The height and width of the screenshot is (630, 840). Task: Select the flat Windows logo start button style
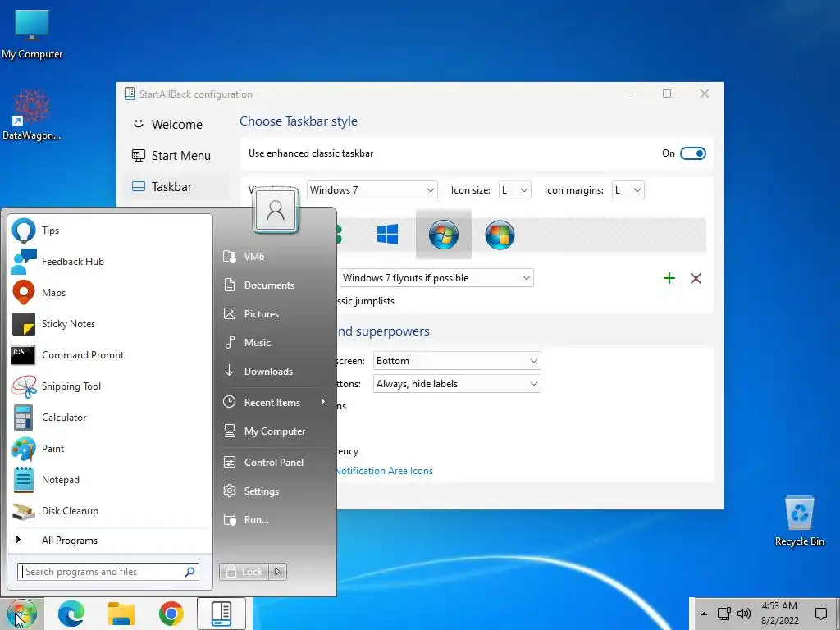pyautogui.click(x=387, y=235)
